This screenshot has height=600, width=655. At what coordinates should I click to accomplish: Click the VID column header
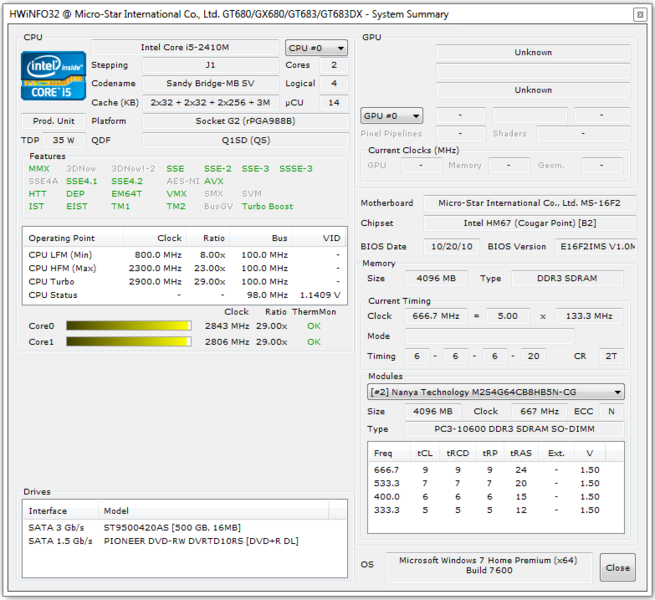tap(320, 238)
